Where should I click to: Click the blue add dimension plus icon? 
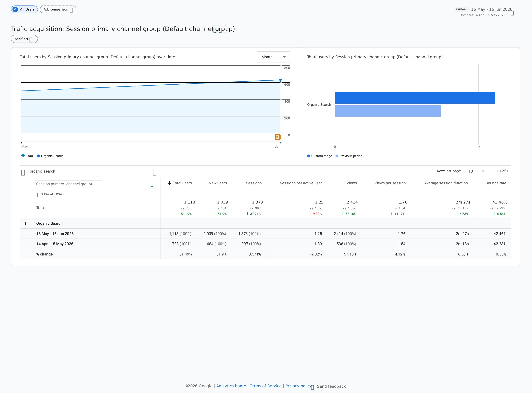152,185
